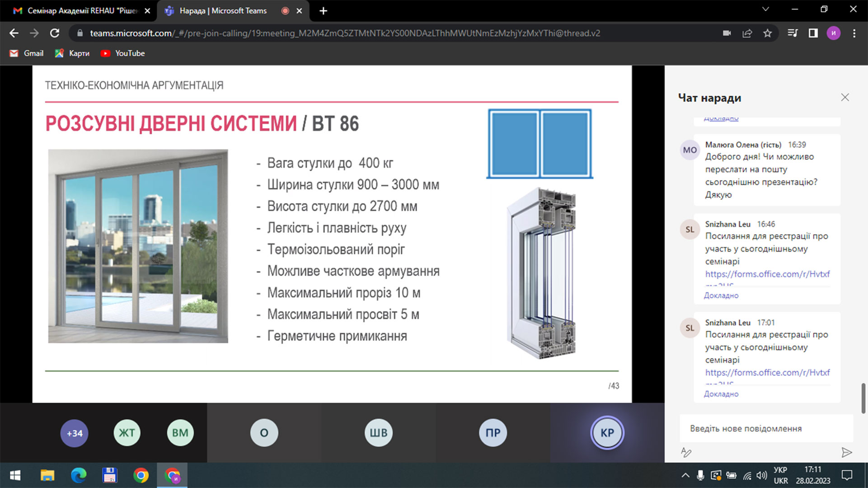Share this page from the address bar
Viewport: 868px width, 488px height.
[x=747, y=33]
